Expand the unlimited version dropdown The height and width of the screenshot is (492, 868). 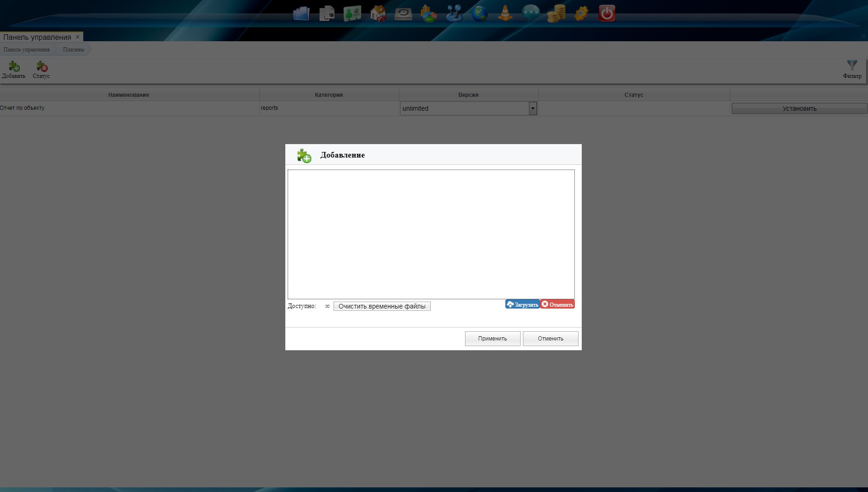click(x=533, y=108)
